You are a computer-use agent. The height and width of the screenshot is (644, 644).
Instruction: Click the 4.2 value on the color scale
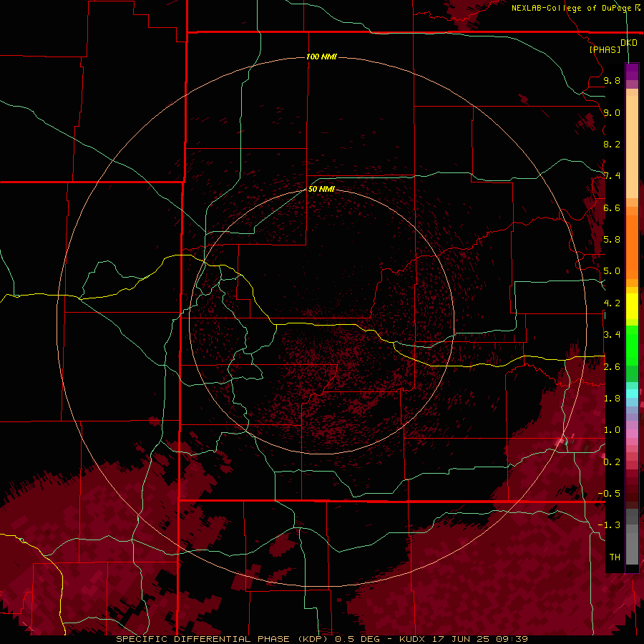tap(612, 303)
